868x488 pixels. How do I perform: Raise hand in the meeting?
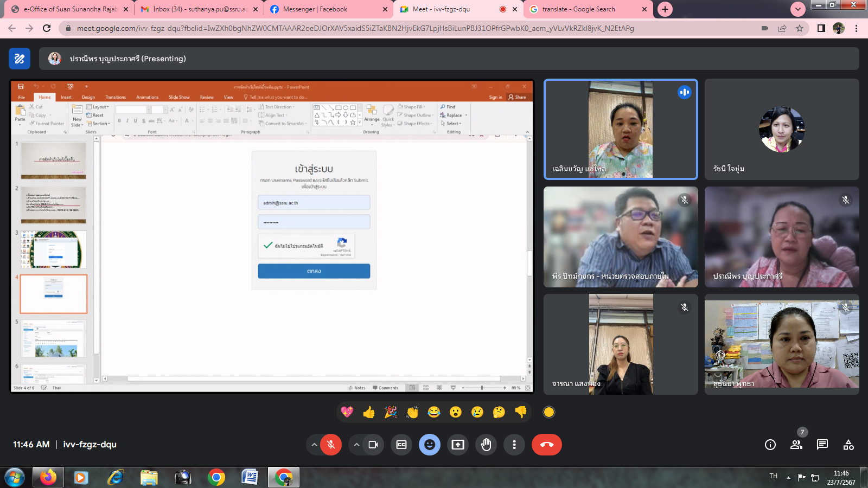[486, 445]
